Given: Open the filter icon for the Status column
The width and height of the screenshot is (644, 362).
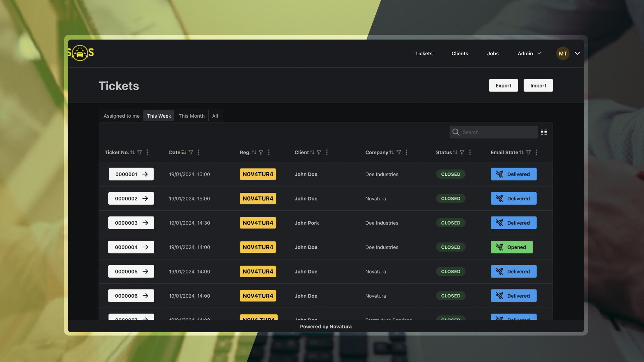Looking at the screenshot, I should pyautogui.click(x=463, y=152).
